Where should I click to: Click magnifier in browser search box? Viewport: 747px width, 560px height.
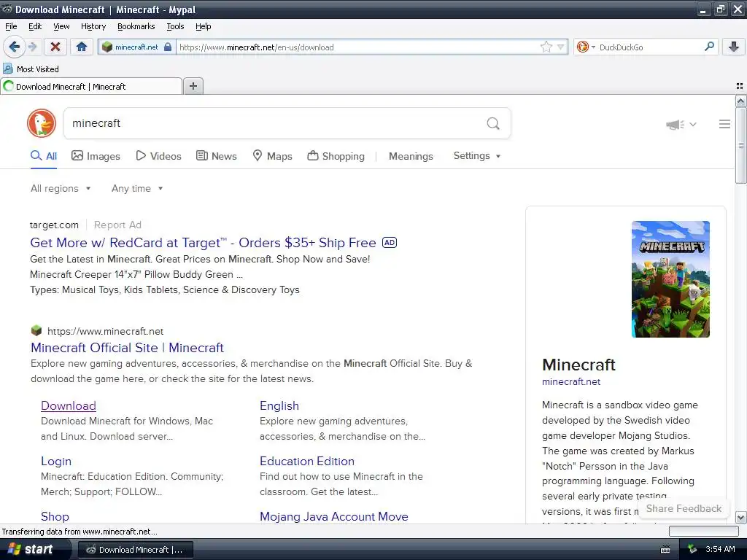click(x=709, y=47)
